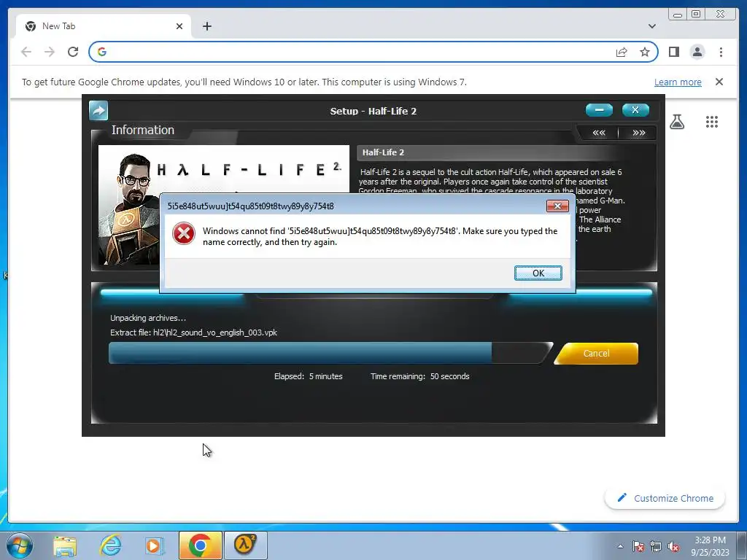Launch Internet Explorer from taskbar
This screenshot has width=747, height=560.
click(x=110, y=545)
